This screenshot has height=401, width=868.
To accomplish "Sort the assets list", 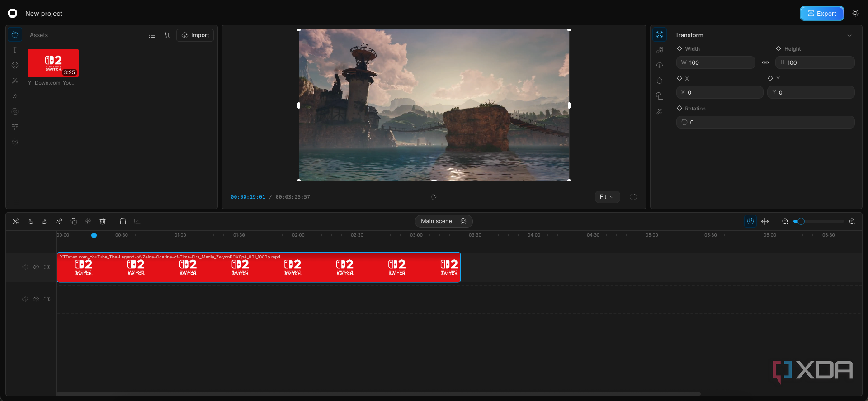I will point(167,35).
